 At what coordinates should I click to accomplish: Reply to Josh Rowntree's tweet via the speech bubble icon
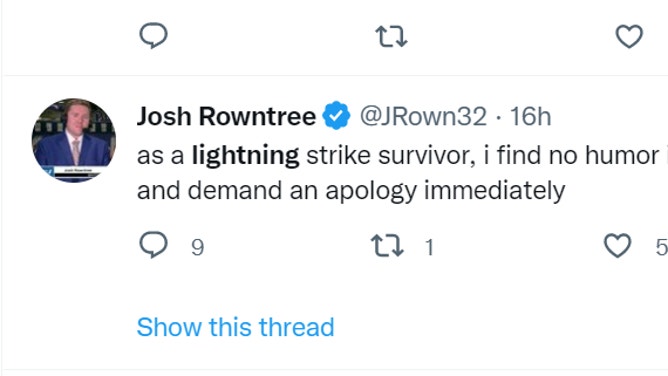point(153,245)
